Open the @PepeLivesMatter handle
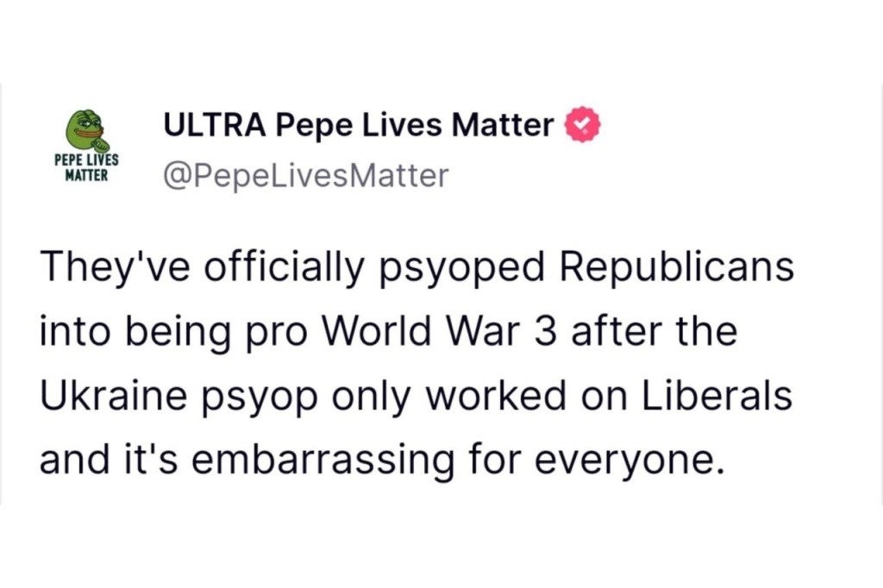883x588 pixels. 306,176
